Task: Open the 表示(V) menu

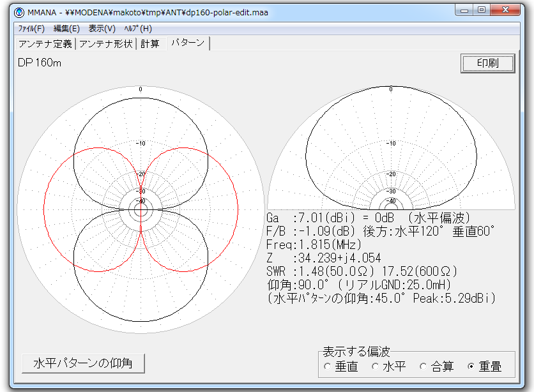Action: (102, 29)
